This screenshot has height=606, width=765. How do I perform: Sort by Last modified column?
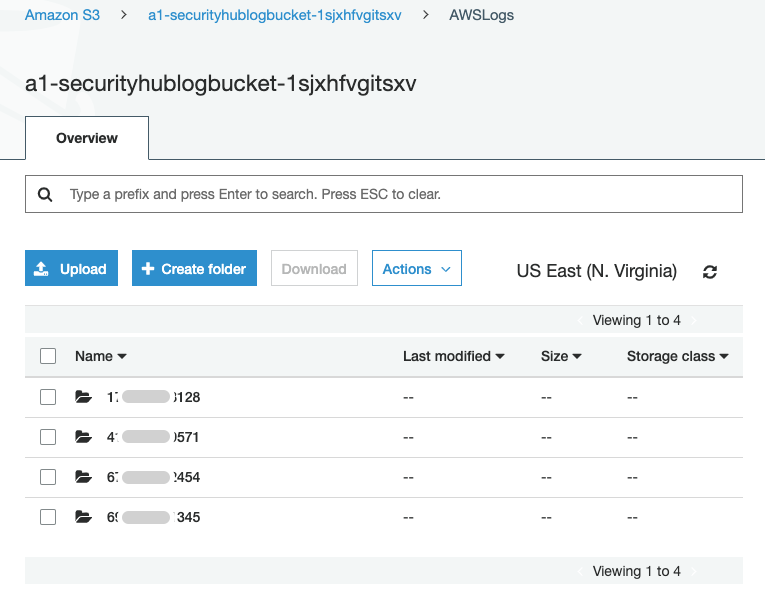point(453,356)
